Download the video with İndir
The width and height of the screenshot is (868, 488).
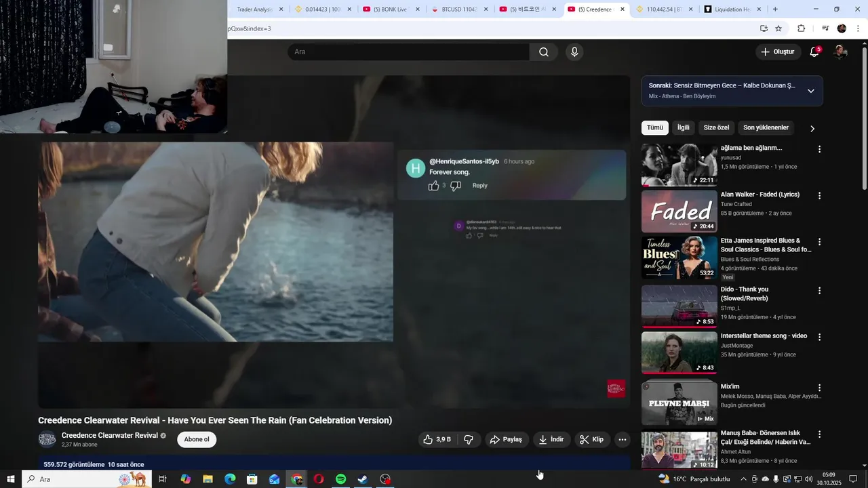point(551,440)
